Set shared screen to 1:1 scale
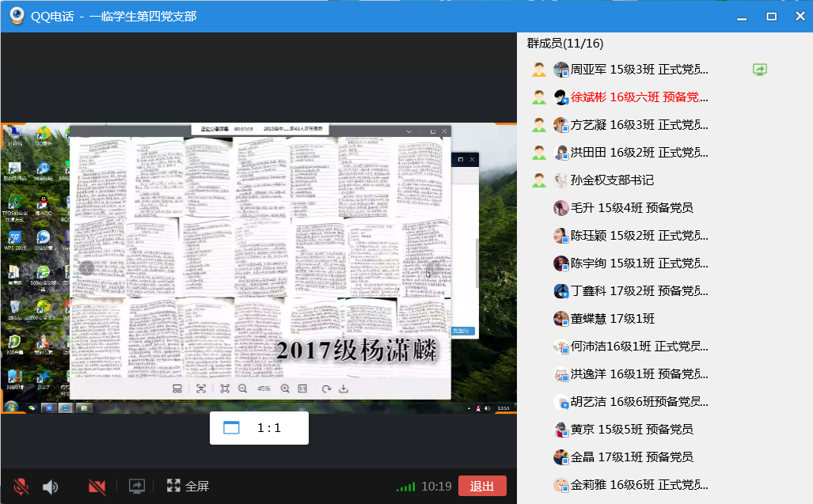Image resolution: width=813 pixels, height=504 pixels. 259,428
